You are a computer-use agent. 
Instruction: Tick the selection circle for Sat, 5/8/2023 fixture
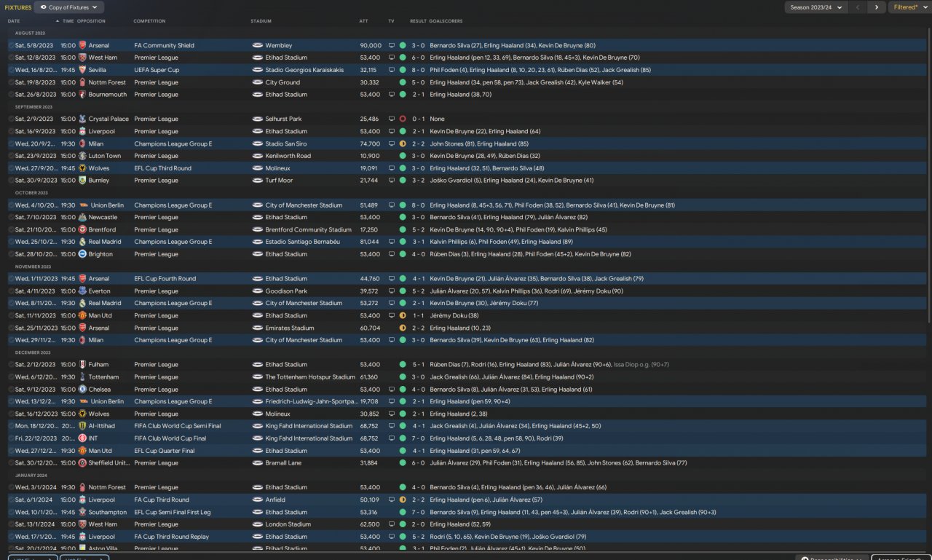(x=12, y=45)
